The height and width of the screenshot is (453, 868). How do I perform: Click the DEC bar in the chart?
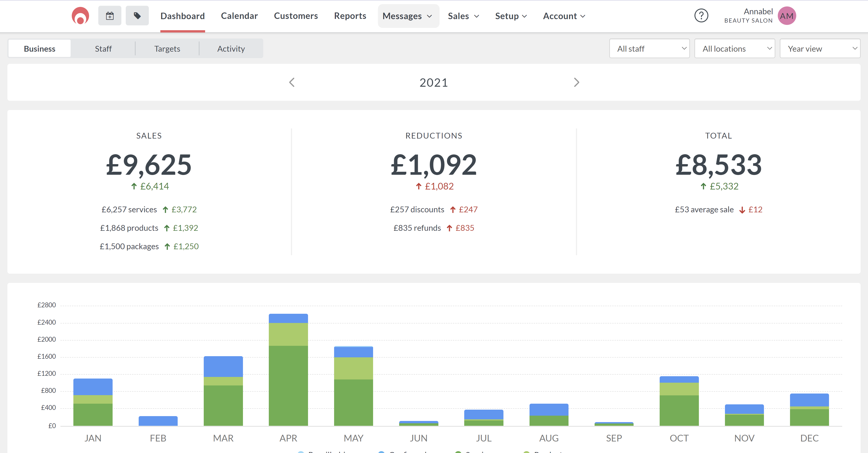(x=809, y=410)
